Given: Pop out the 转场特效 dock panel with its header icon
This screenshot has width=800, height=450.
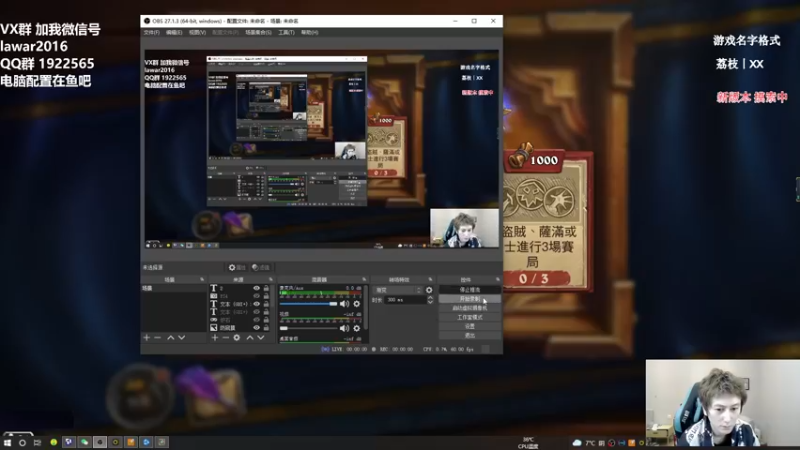Looking at the screenshot, I should pyautogui.click(x=431, y=280).
